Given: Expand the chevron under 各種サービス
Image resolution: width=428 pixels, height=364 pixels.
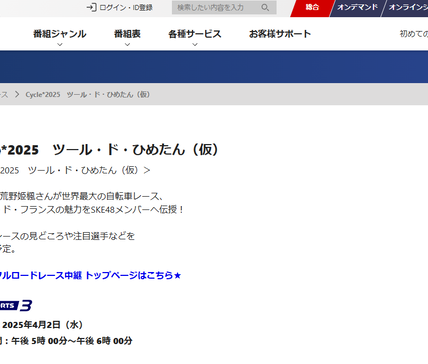Looking at the screenshot, I should (195, 44).
